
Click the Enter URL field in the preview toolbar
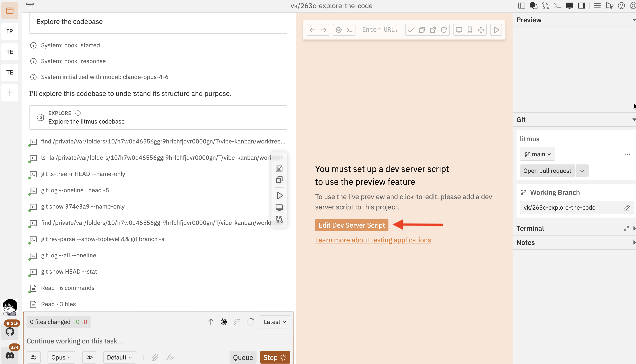[x=380, y=30]
